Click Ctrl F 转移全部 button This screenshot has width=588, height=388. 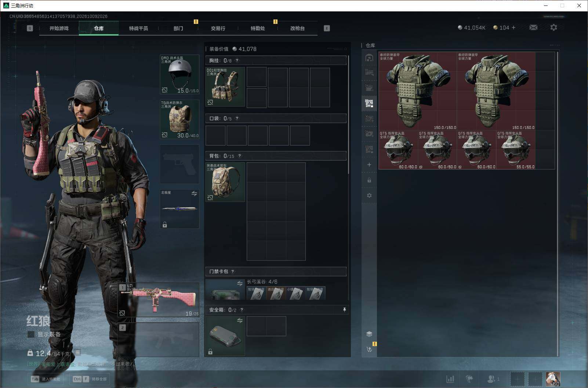90,379
